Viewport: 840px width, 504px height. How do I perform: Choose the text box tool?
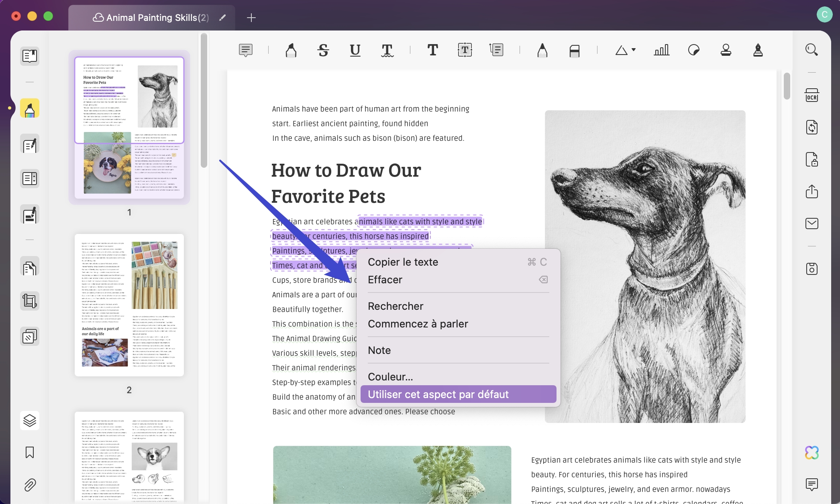pyautogui.click(x=465, y=50)
